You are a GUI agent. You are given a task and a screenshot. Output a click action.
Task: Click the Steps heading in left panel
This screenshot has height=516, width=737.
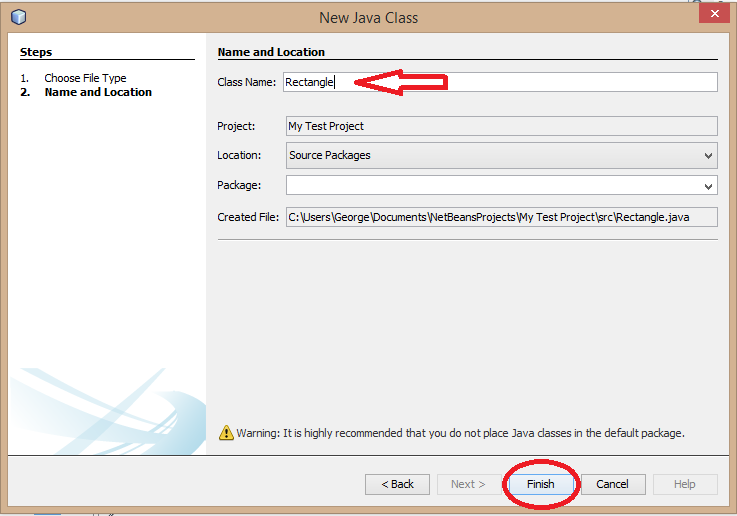click(36, 52)
